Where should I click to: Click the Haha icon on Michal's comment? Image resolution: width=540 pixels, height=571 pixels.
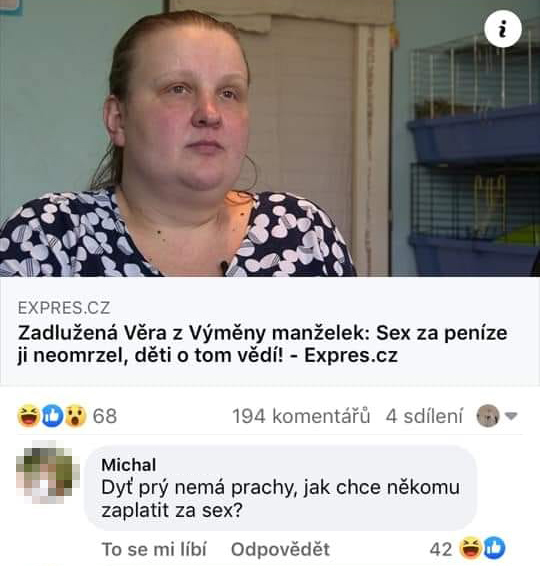pyautogui.click(x=470, y=548)
